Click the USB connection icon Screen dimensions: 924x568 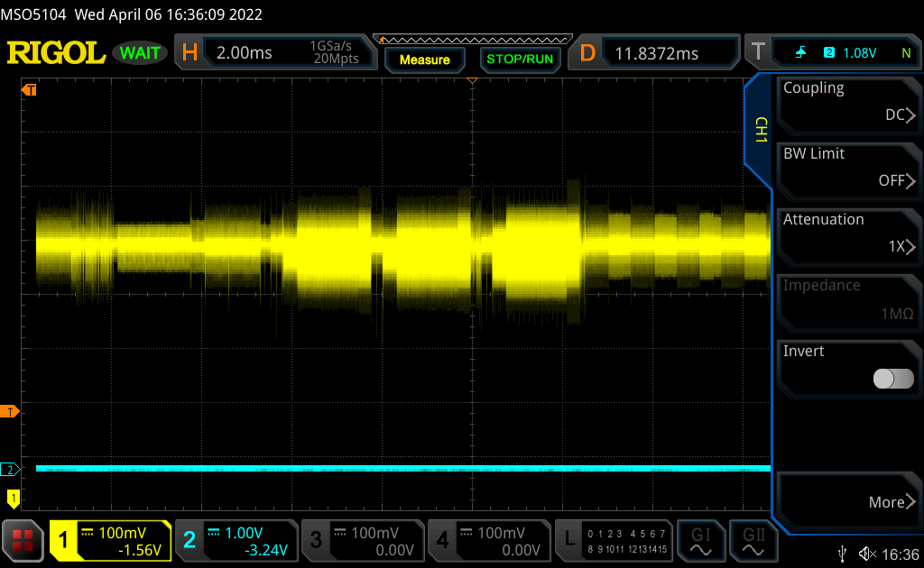click(x=843, y=554)
